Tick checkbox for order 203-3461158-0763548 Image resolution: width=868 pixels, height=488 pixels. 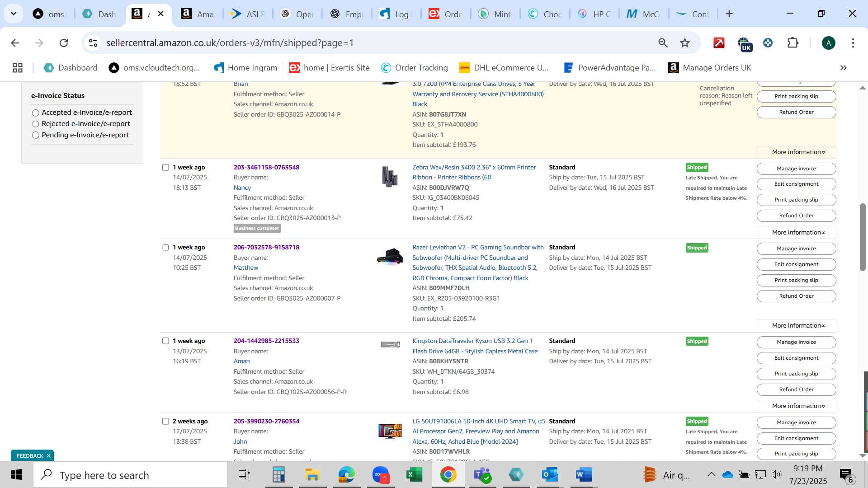[165, 168]
